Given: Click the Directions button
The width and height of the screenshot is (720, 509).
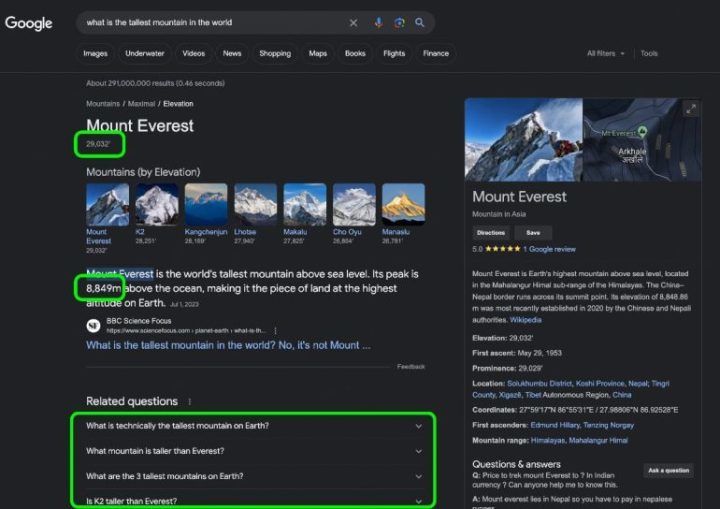Looking at the screenshot, I should [490, 233].
